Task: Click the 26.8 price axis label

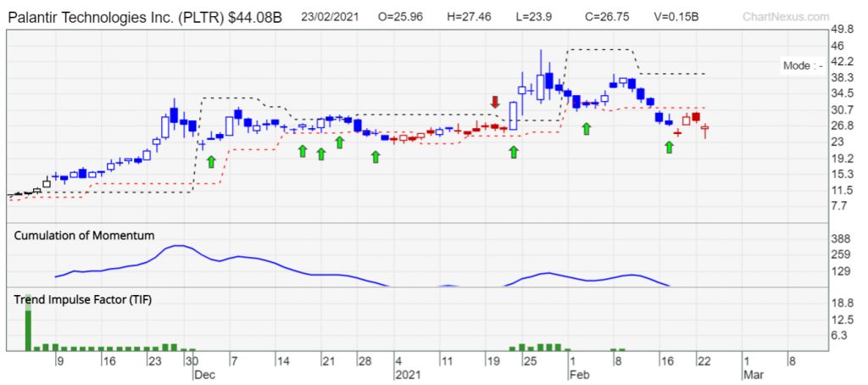Action: pyautogui.click(x=843, y=126)
